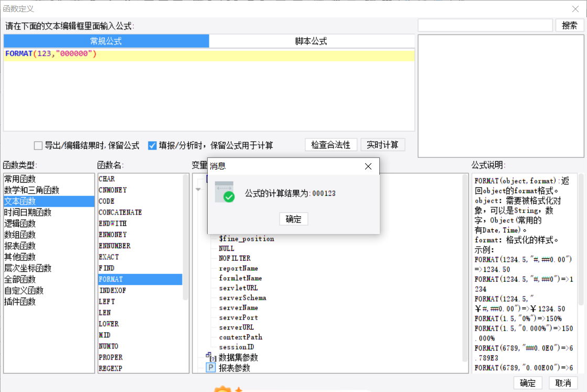Viewport: 587px width, 392px height.
Task: Focus the search input field
Action: (x=485, y=26)
